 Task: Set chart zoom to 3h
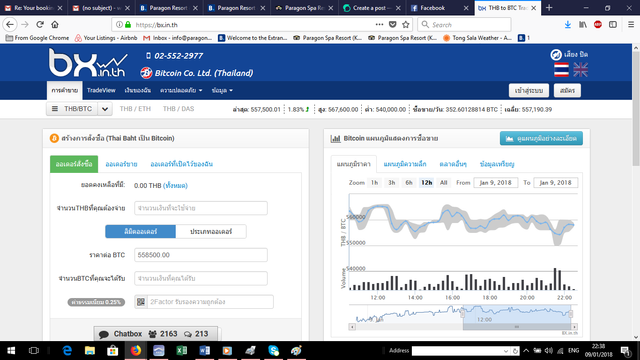(x=391, y=182)
